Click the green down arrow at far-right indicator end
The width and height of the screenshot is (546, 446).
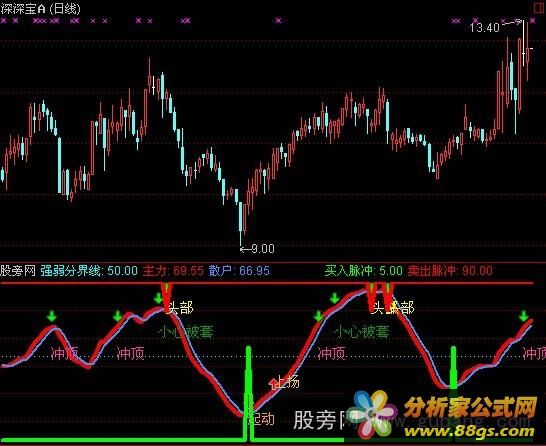tap(523, 316)
